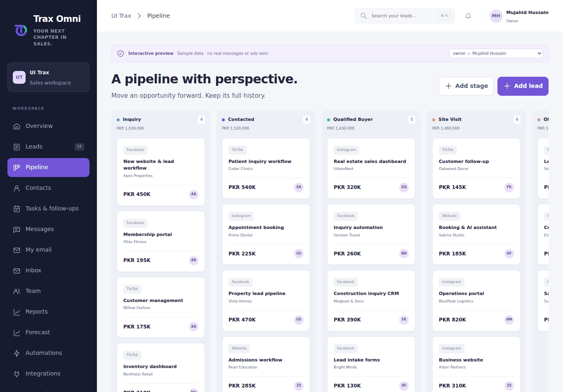
Task: Click the Add lead button
Action: [x=523, y=86]
